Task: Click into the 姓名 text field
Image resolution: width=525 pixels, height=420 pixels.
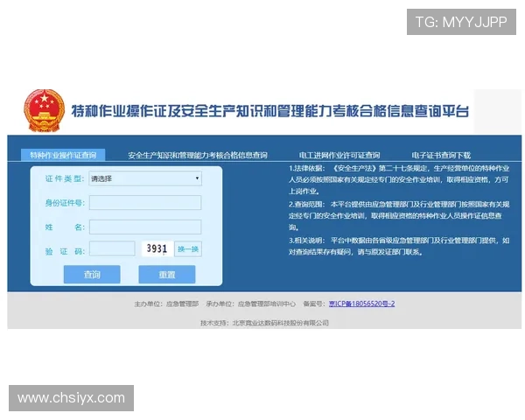Action: [x=145, y=227]
